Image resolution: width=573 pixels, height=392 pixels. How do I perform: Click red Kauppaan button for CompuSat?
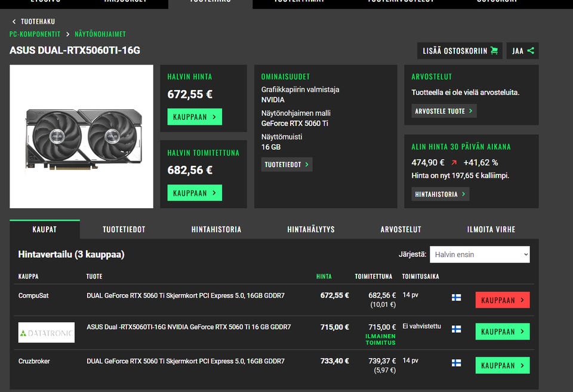click(x=503, y=300)
